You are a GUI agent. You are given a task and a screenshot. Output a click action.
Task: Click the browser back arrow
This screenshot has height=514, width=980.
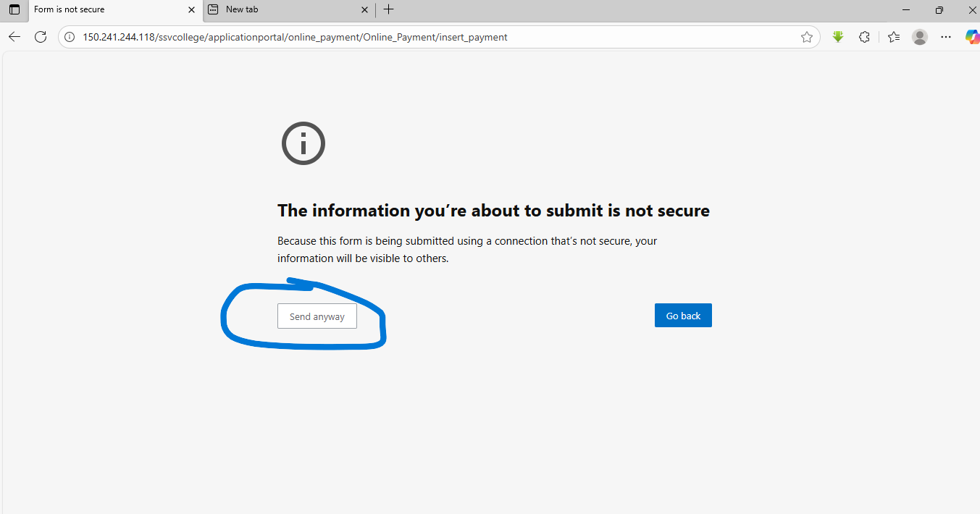(x=14, y=37)
